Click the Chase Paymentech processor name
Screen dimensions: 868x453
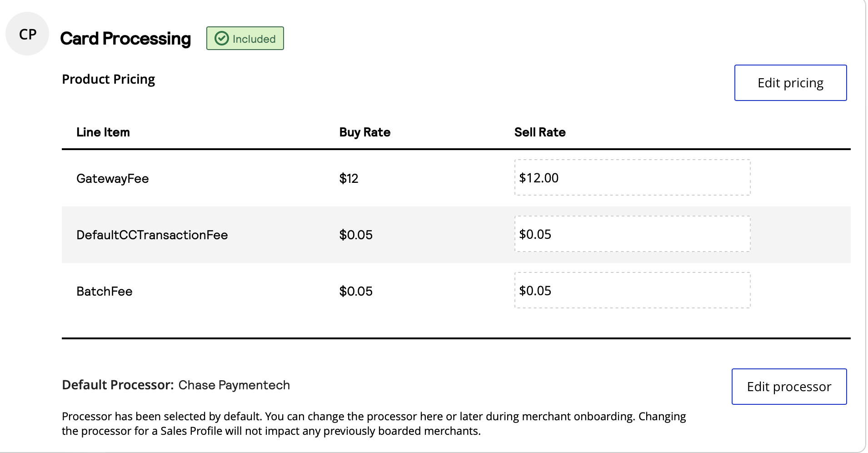tap(234, 385)
